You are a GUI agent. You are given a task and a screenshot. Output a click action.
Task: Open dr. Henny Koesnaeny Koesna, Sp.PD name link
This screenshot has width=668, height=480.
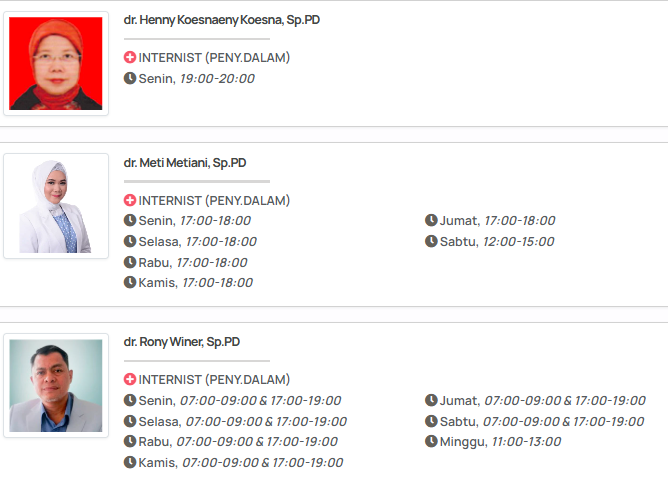click(x=222, y=20)
